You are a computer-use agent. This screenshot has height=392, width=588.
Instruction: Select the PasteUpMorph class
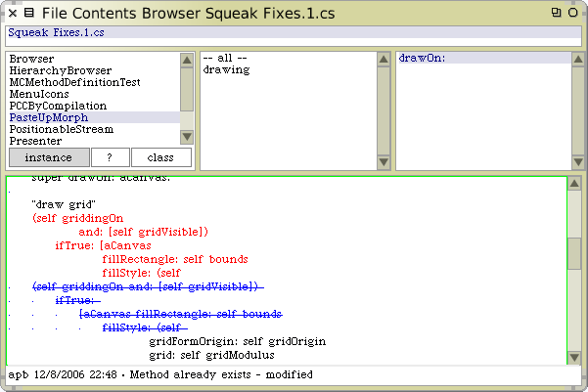tap(50, 117)
